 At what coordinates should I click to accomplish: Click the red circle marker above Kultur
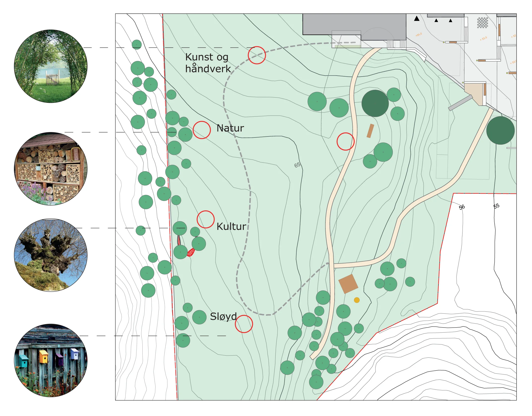pos(206,219)
